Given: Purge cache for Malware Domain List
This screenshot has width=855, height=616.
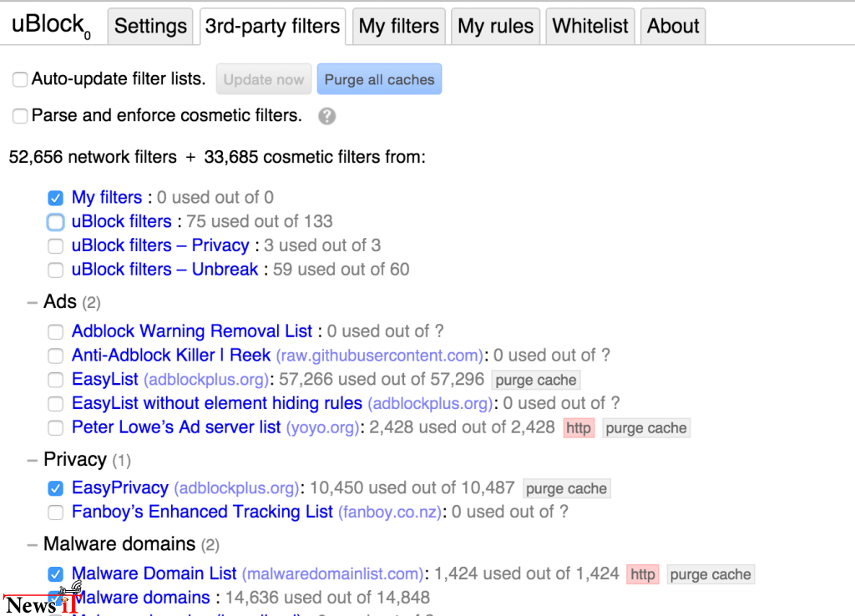Looking at the screenshot, I should [711, 574].
